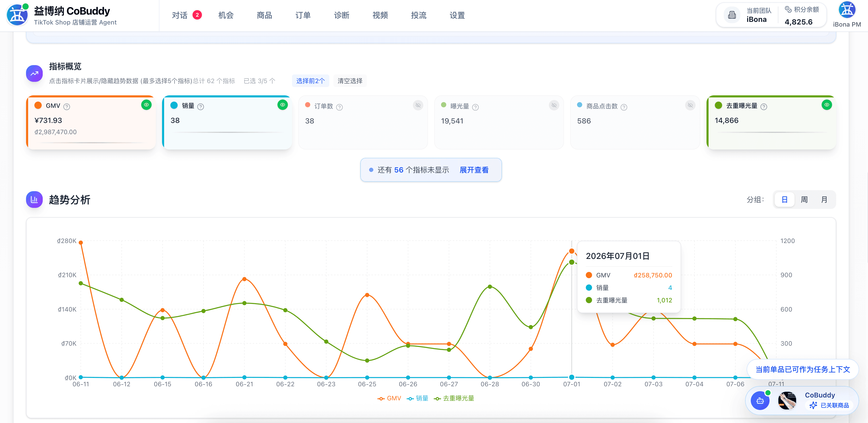
Task: Toggle GMV series in chart legend
Action: click(389, 398)
